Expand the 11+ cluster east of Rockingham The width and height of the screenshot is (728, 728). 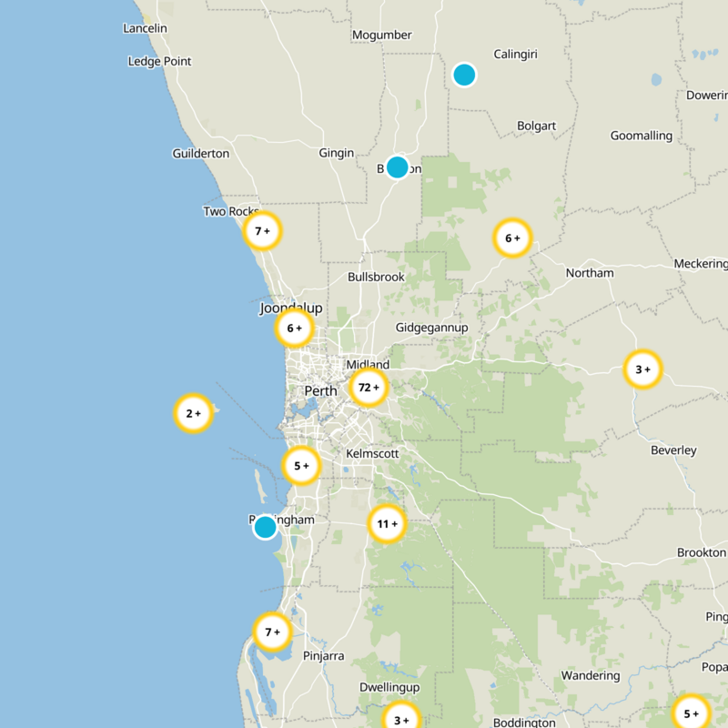(x=388, y=524)
